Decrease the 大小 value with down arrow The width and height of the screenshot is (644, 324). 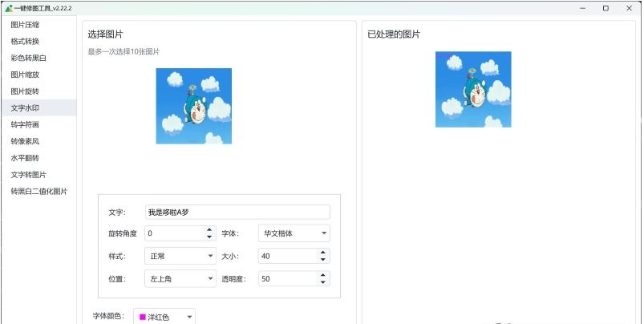[x=323, y=260]
